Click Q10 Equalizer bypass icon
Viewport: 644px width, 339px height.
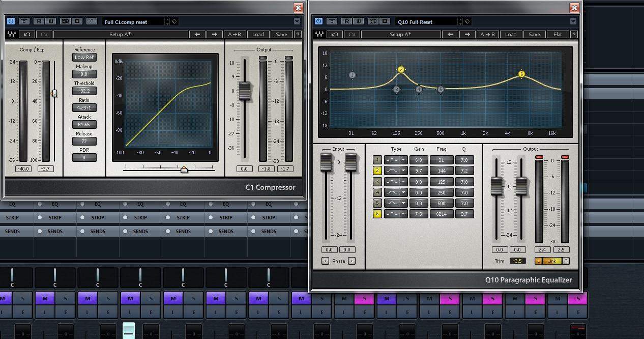tap(331, 21)
